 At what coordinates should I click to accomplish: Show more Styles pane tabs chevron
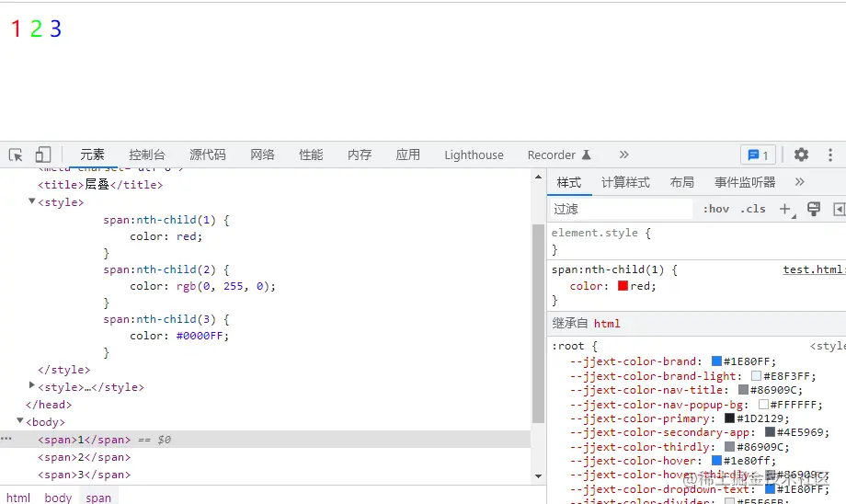[x=800, y=182]
